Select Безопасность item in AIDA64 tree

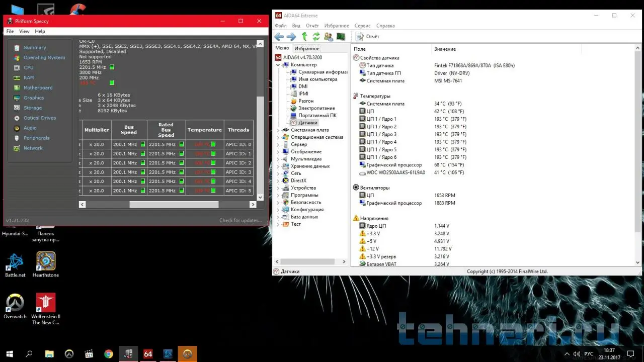pyautogui.click(x=306, y=202)
